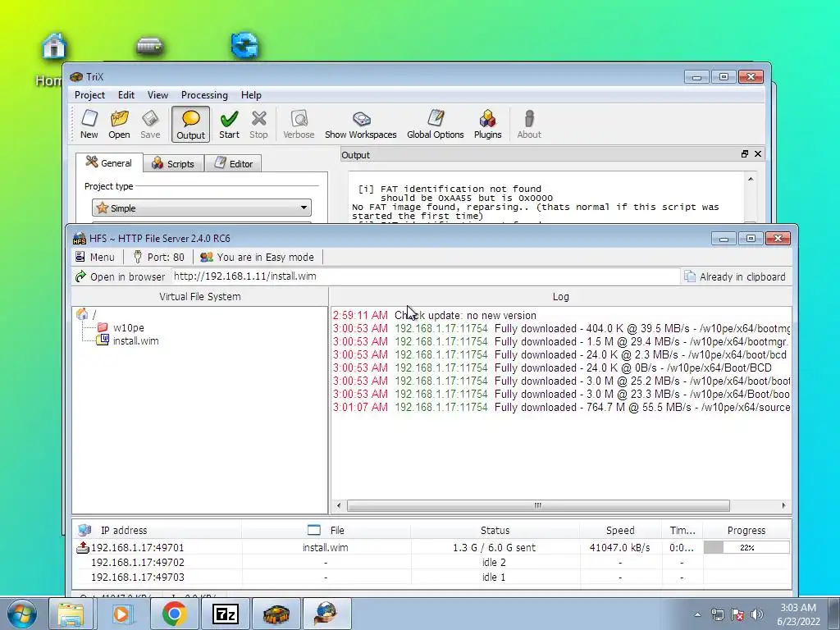The image size is (840, 630).
Task: Click New project icon in TriX toolbar
Action: pyautogui.click(x=89, y=125)
